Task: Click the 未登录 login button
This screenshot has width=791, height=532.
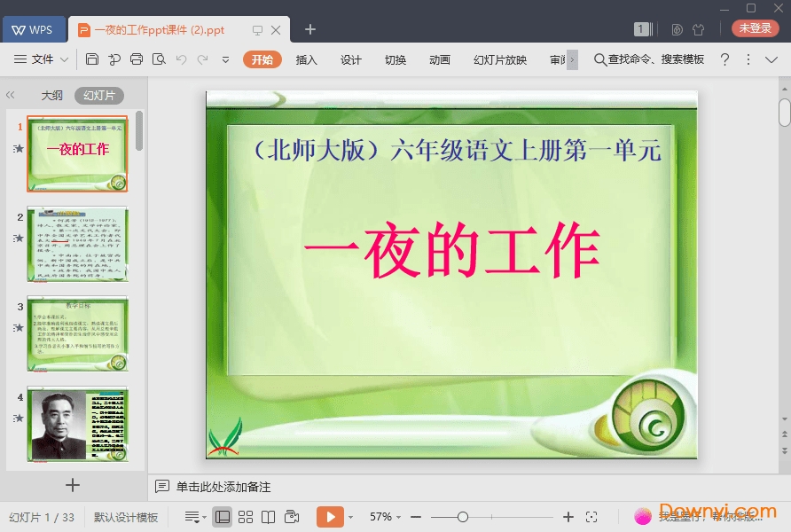Action: pos(755,27)
